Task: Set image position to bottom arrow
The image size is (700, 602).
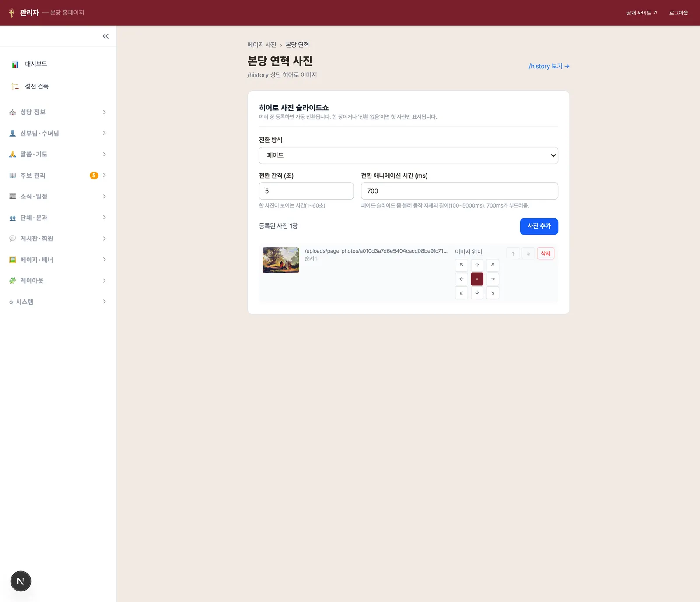Action: [x=477, y=293]
